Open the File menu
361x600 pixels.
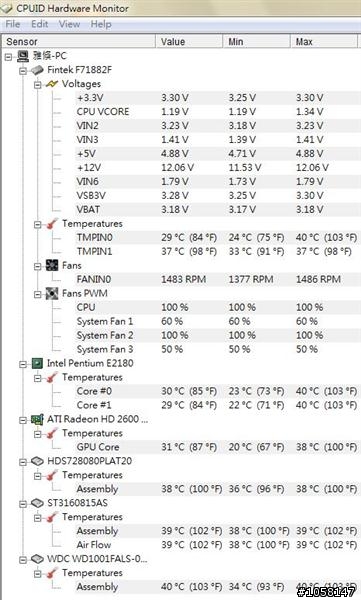13,24
